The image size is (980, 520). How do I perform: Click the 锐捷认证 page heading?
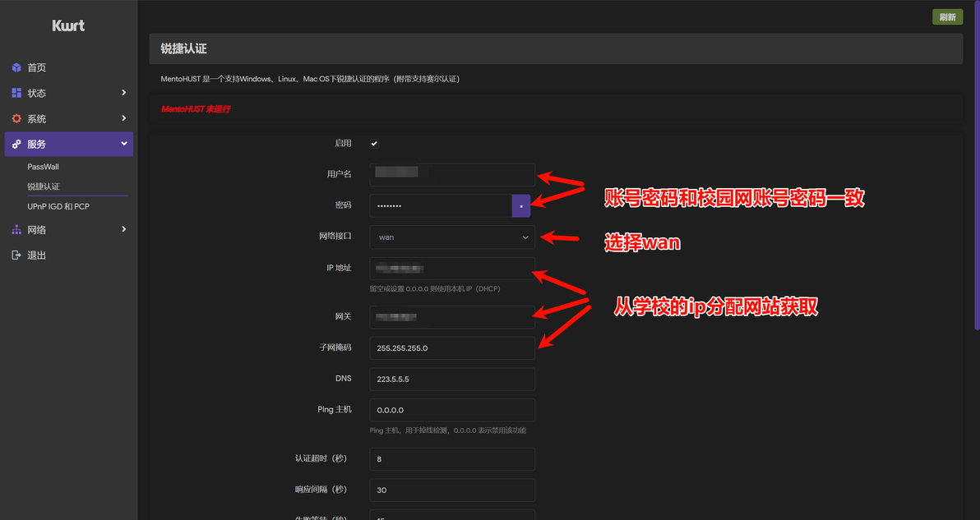point(184,48)
